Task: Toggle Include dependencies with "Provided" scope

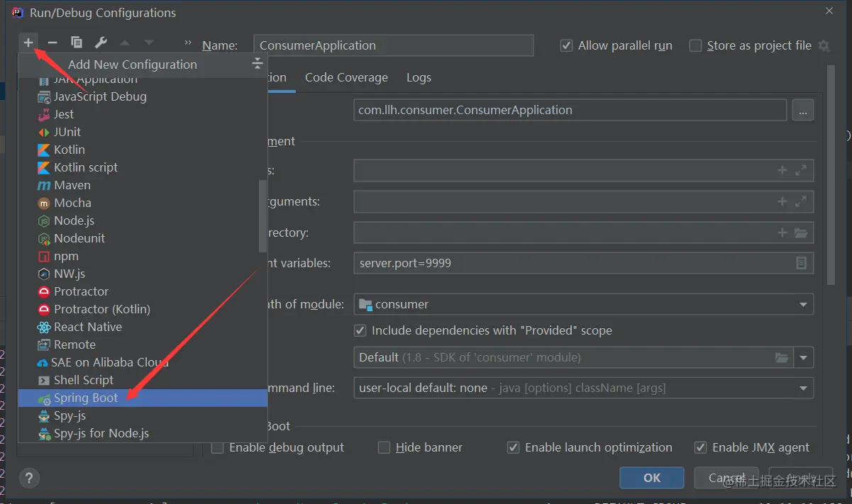Action: [x=360, y=330]
